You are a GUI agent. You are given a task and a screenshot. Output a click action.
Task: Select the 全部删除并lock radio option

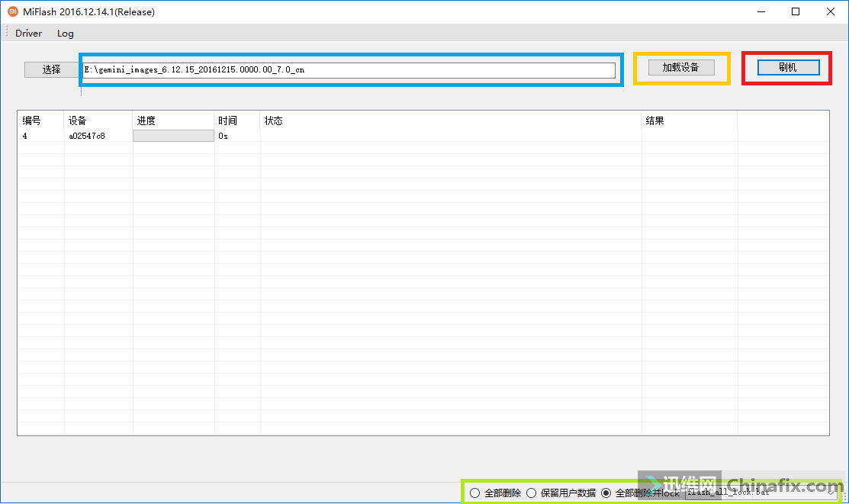coord(606,493)
